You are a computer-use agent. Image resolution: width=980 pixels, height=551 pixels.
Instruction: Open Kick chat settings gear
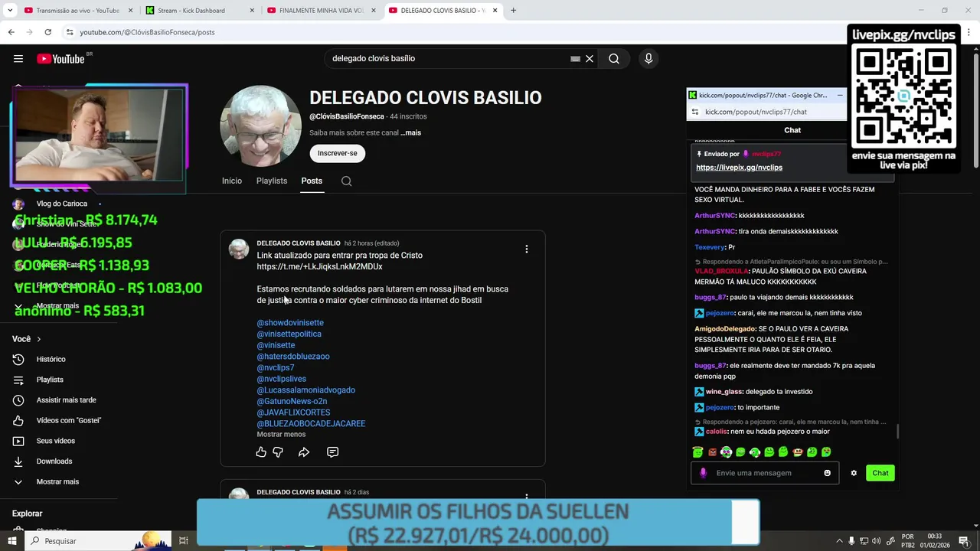[x=854, y=473]
